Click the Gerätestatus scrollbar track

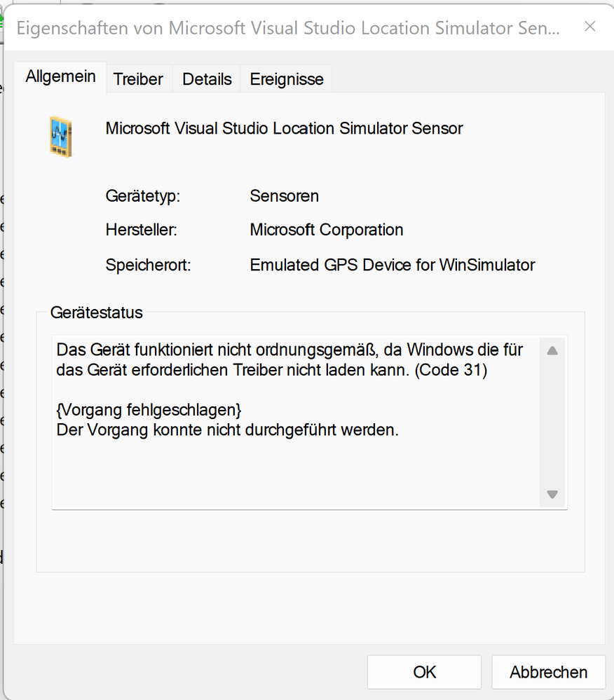pos(553,420)
